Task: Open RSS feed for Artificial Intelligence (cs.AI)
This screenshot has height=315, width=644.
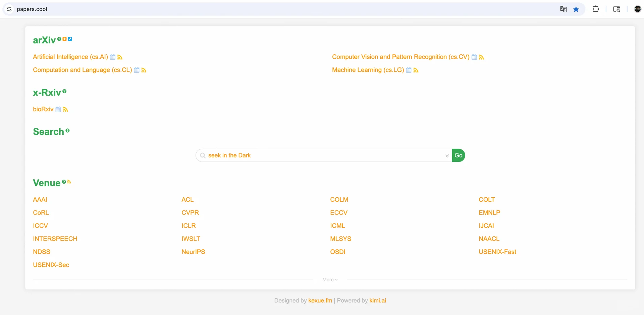Action: point(120,57)
